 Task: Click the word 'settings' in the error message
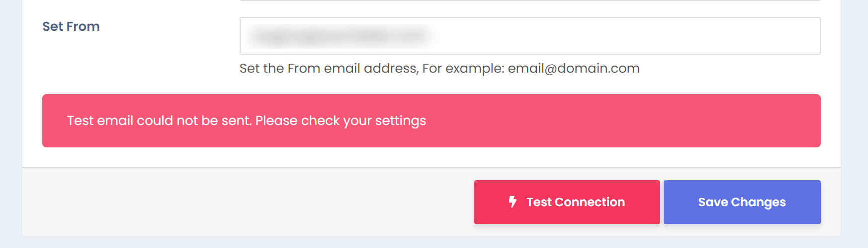tap(400, 121)
